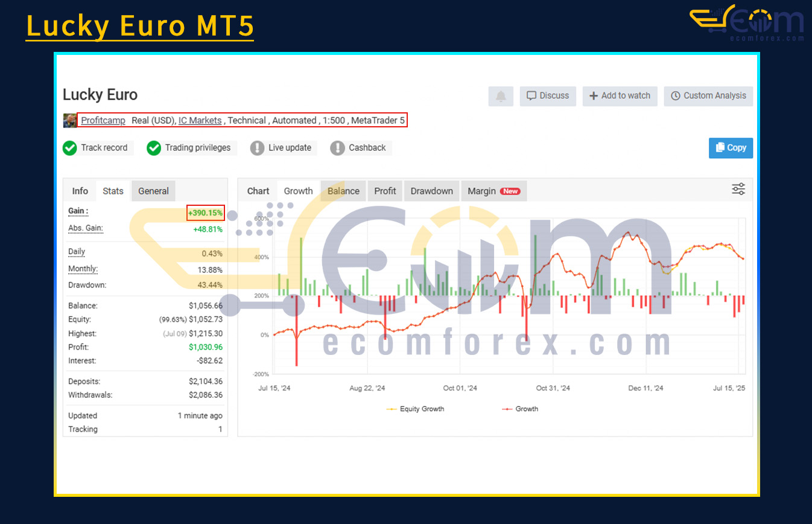Click the Lucky Euro MT5 title

coord(140,26)
